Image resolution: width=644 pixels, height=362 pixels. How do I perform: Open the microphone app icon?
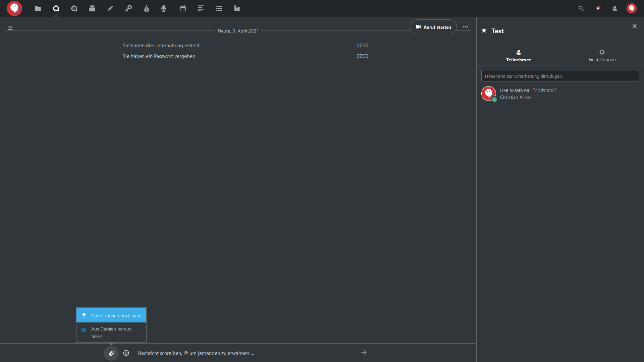pos(164,8)
